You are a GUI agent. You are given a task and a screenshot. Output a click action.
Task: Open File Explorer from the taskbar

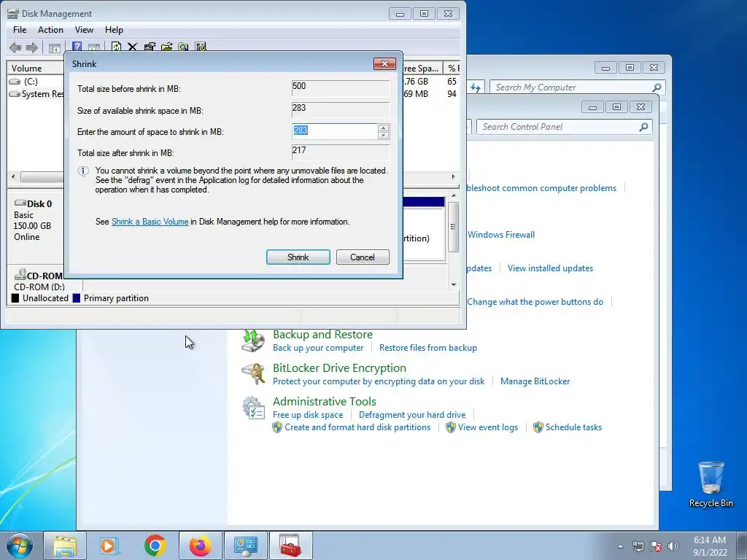point(65,545)
